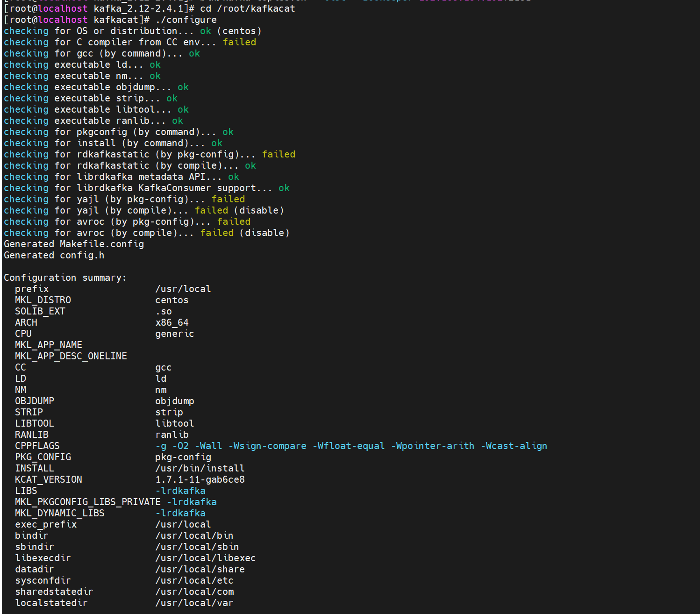Click the 'librdkafka KafkaConsumer support' line
Image resolution: width=700 pixels, height=614 pixels.
(147, 188)
